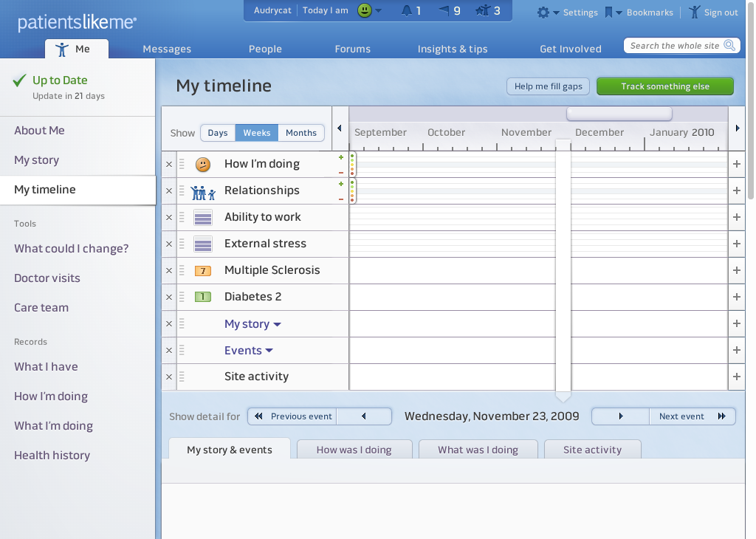Add entry to Events row
The image size is (756, 539).
point(736,349)
